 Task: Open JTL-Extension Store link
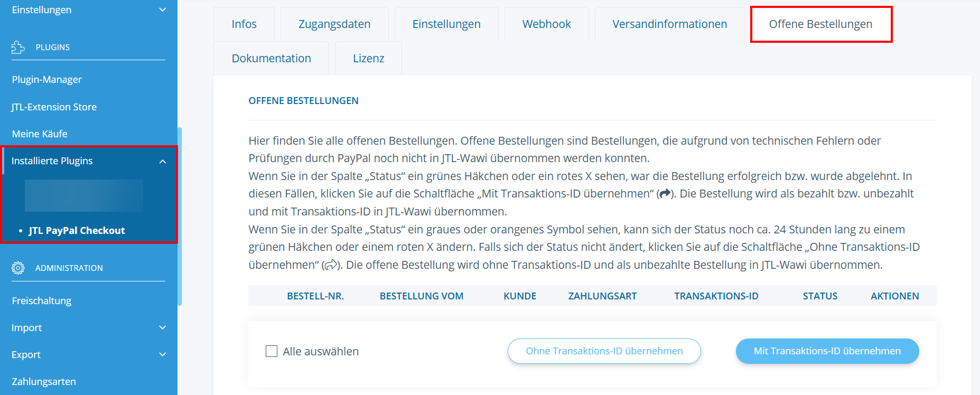click(54, 107)
